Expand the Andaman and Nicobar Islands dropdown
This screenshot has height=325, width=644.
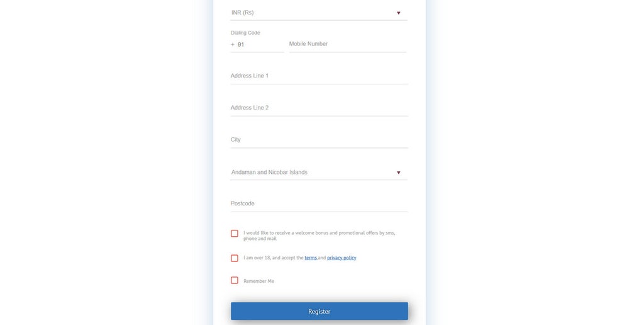pyautogui.click(x=319, y=173)
